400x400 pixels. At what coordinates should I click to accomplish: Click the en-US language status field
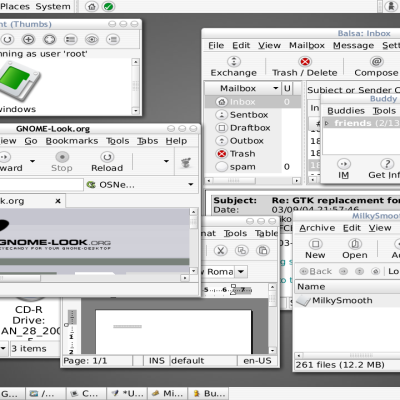[x=257, y=361]
